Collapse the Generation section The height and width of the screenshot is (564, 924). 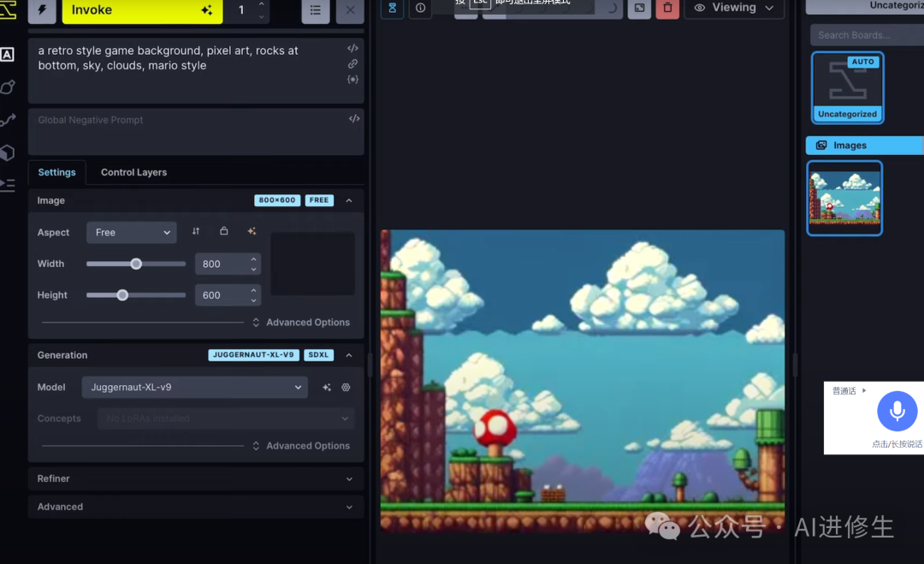click(x=349, y=355)
